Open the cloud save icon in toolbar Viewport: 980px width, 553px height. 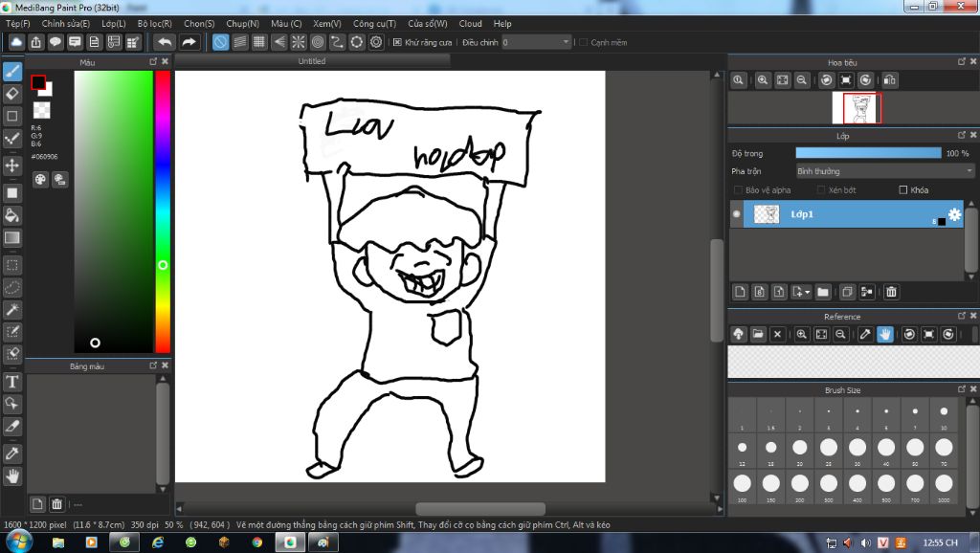(16, 42)
